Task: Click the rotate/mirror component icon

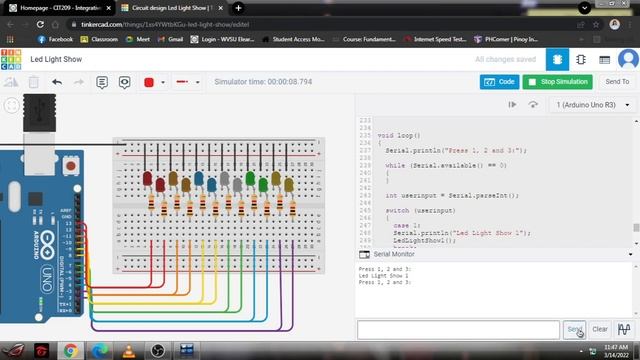Action: coord(11,82)
